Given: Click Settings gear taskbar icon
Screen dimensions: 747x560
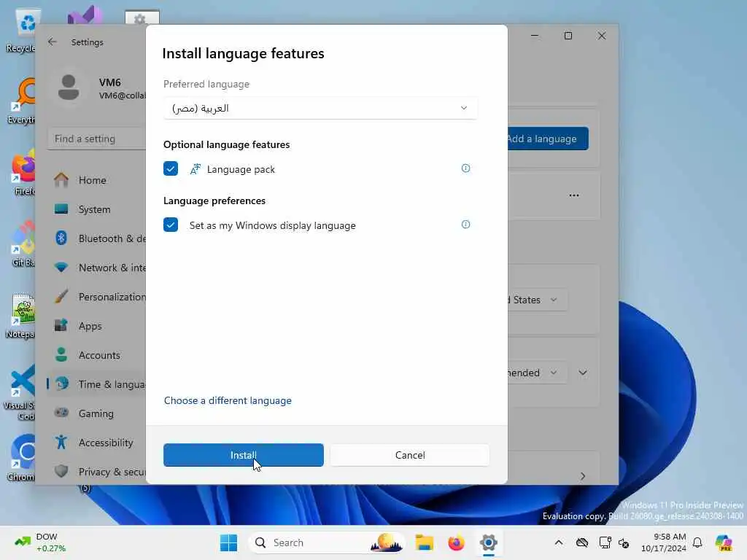Looking at the screenshot, I should 488,542.
